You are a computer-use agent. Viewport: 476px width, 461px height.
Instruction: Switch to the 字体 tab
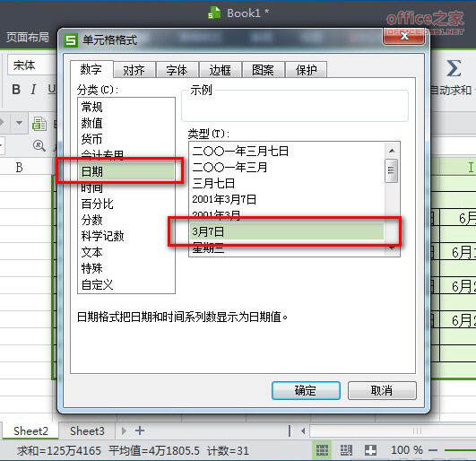tap(177, 70)
